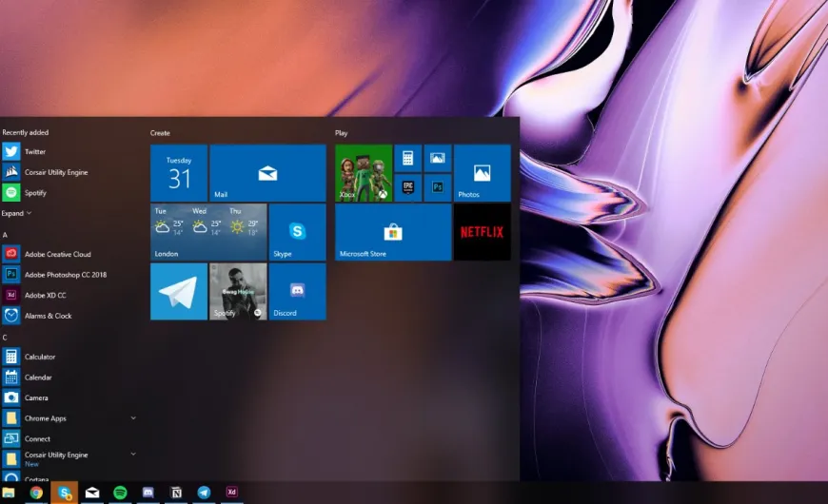This screenshot has width=828, height=504.
Task: Open Spotify in the Recently added list
Action: (x=69, y=193)
